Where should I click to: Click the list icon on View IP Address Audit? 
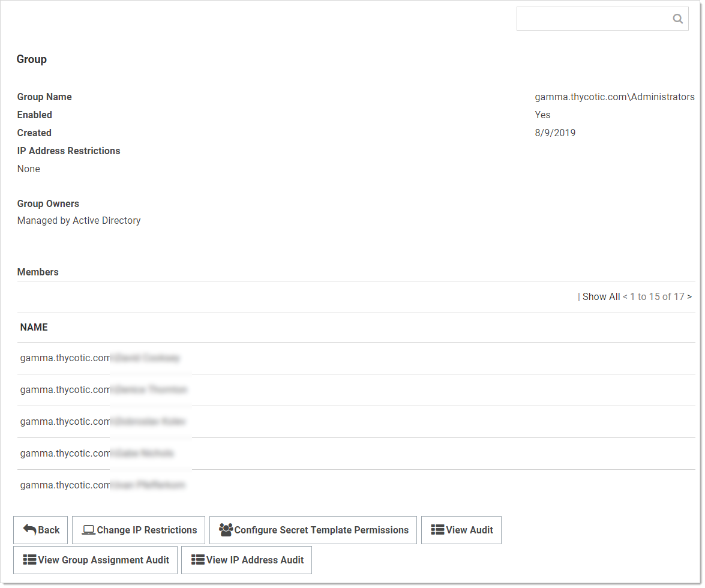[x=197, y=560]
